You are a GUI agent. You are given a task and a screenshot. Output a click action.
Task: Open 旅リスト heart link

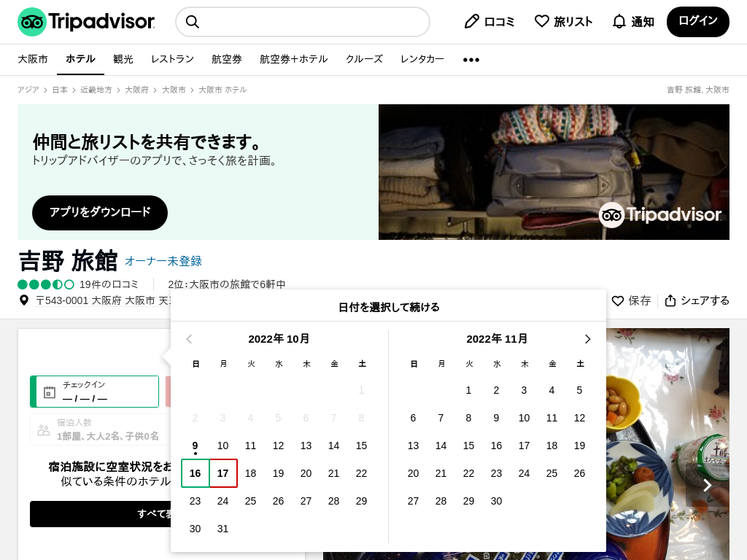click(564, 21)
